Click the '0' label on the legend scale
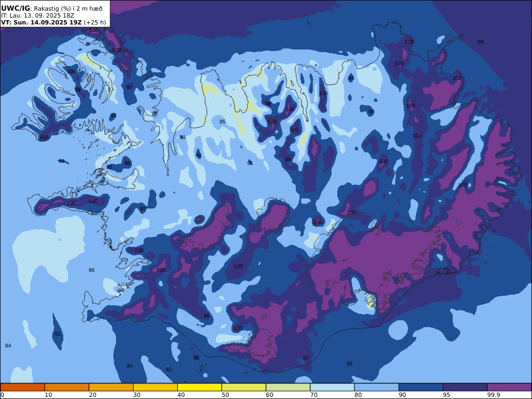The height and width of the screenshot is (399, 532). [2, 395]
